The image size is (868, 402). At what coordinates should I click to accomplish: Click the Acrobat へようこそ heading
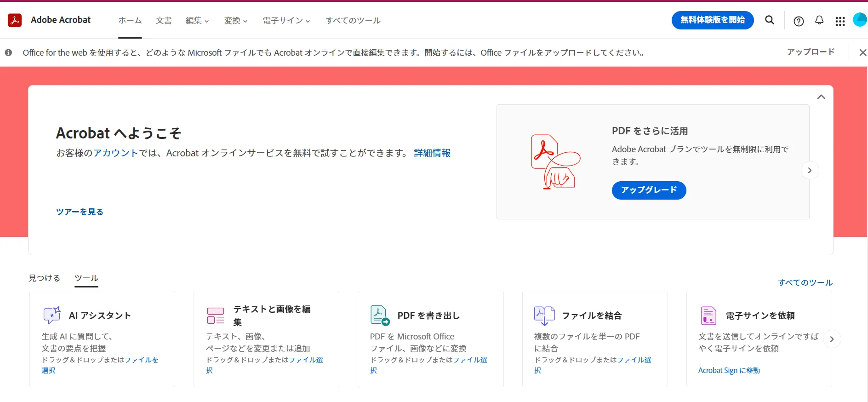click(x=119, y=133)
